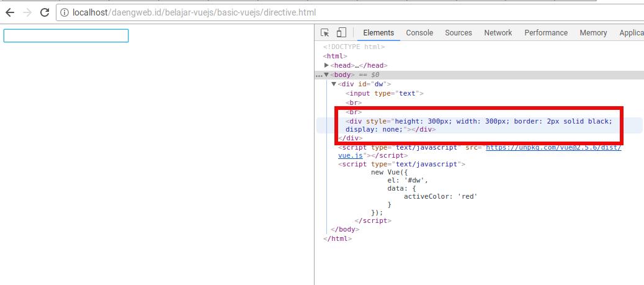
Task: Select the div with display: none style
Action: [x=479, y=125]
